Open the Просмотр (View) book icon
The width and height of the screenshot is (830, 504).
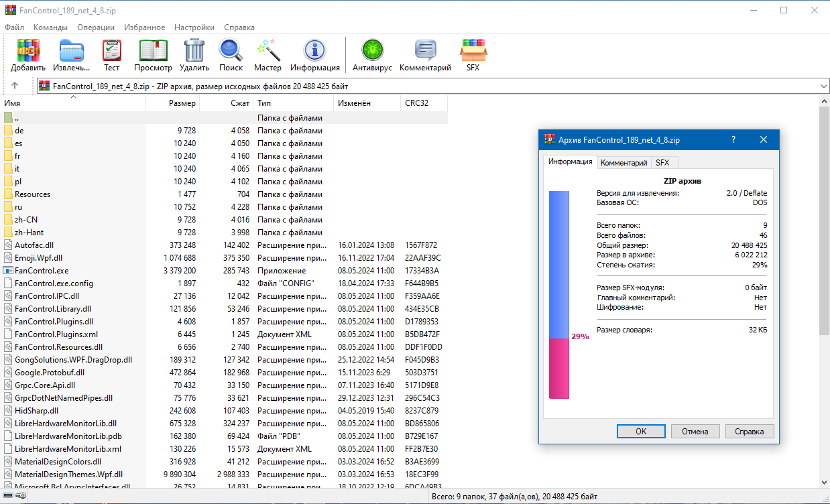(x=153, y=51)
